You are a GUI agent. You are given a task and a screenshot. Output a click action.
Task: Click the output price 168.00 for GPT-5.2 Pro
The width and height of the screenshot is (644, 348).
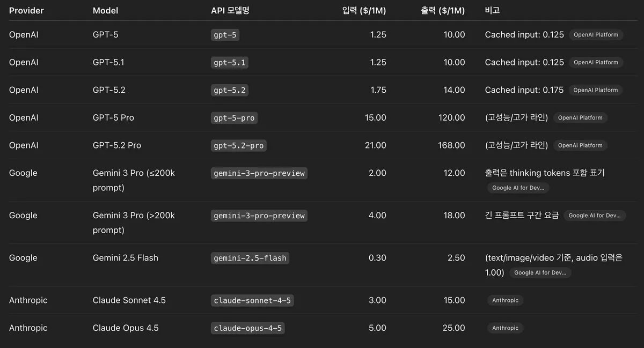pyautogui.click(x=452, y=145)
